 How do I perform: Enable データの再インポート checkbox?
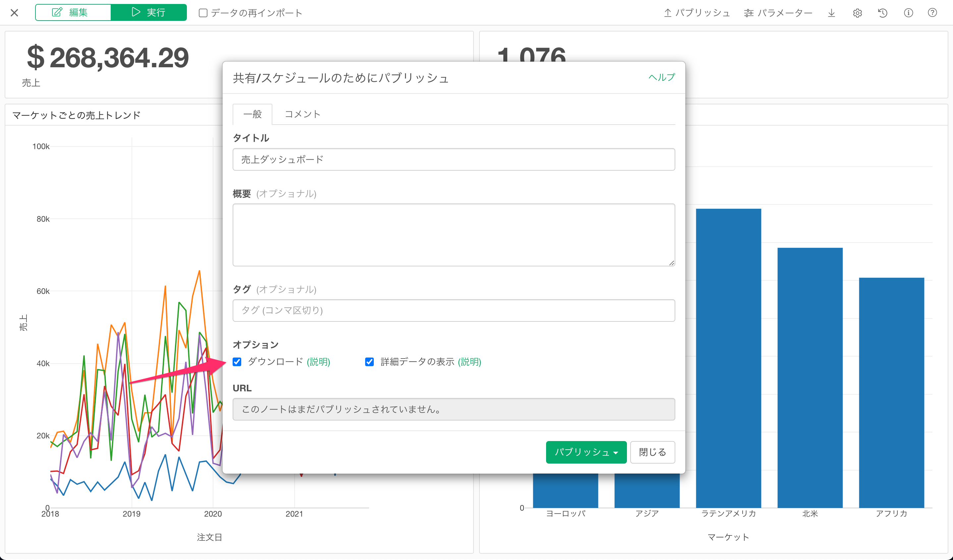203,13
